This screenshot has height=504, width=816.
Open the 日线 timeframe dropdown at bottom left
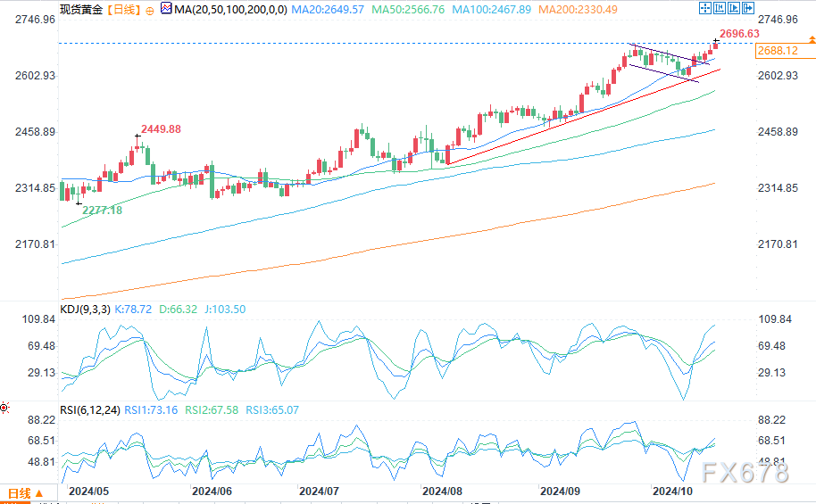[x=25, y=493]
